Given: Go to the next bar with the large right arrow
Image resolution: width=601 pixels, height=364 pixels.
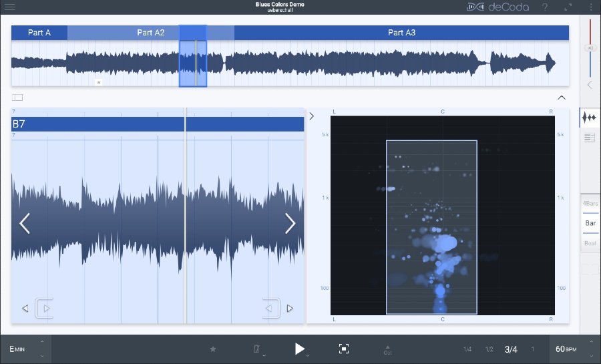Looking at the screenshot, I should 290,223.
